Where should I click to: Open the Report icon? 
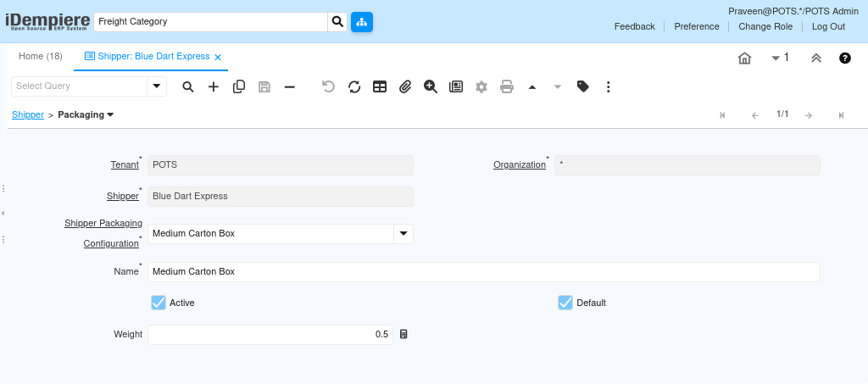coord(456,86)
